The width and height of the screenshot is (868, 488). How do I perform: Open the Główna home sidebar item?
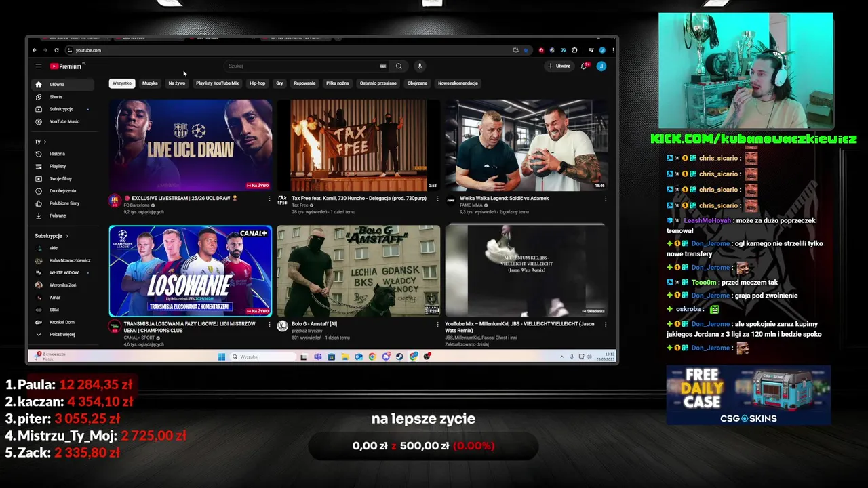pos(62,85)
